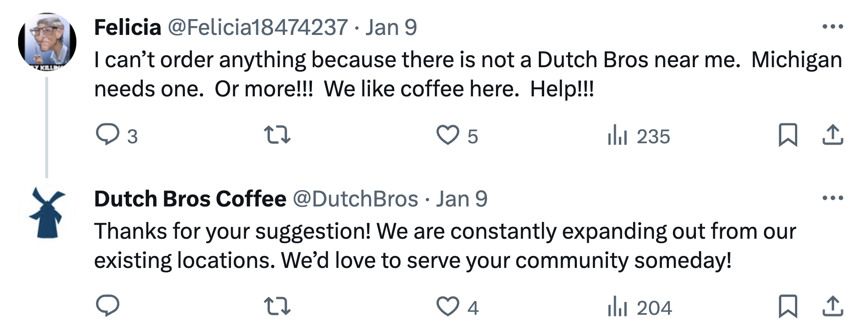Open Jan 9 timestamp on Felicia's tweet
The width and height of the screenshot is (868, 336).
click(391, 27)
